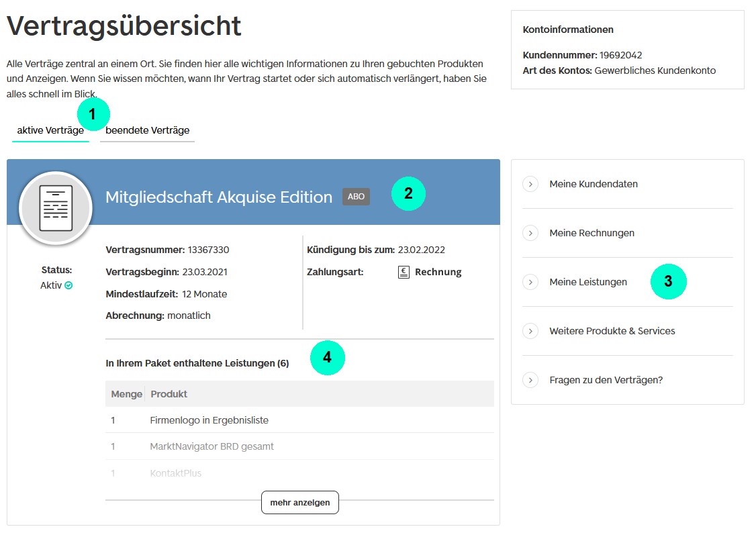Click teal annotation marker number 1
This screenshot has width=756, height=535.
93,114
